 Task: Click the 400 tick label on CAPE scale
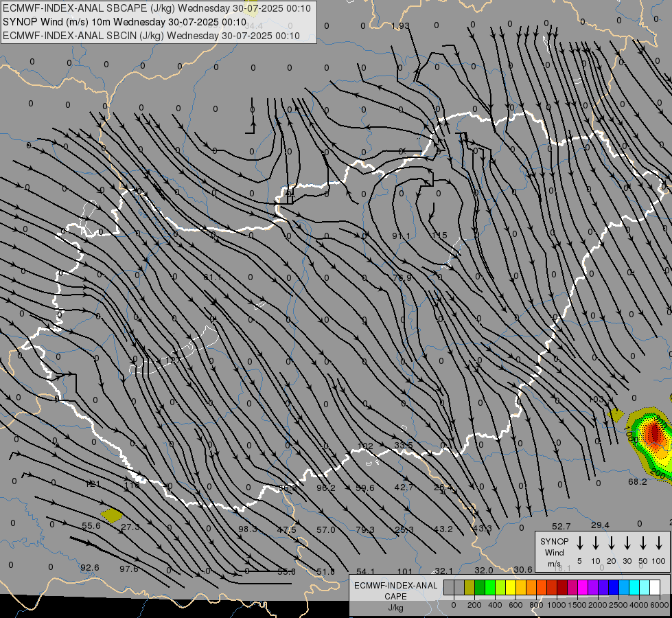pyautogui.click(x=495, y=605)
